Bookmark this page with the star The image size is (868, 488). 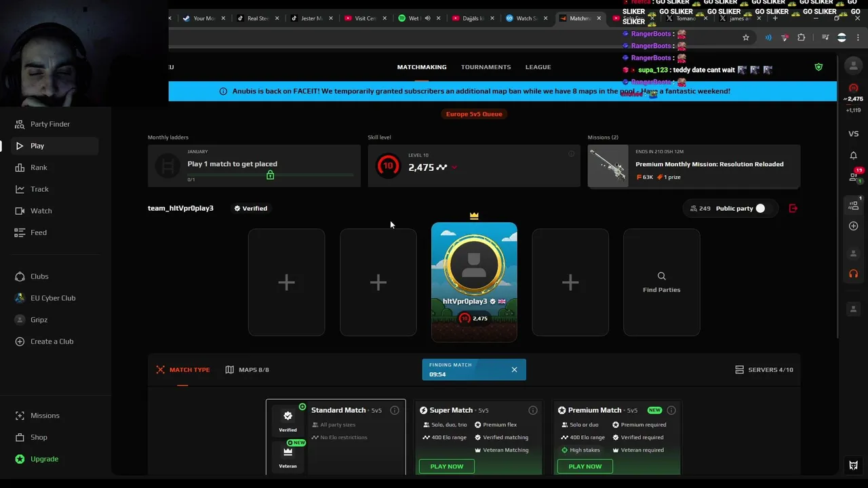coord(746,38)
